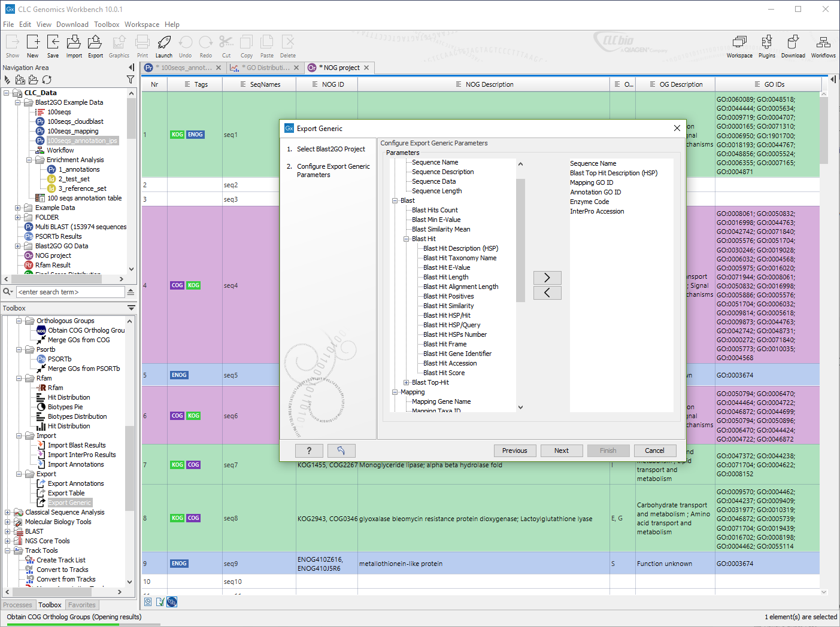Select Enzyme Code in selected parameters list
The height and width of the screenshot is (627, 840).
coord(590,202)
